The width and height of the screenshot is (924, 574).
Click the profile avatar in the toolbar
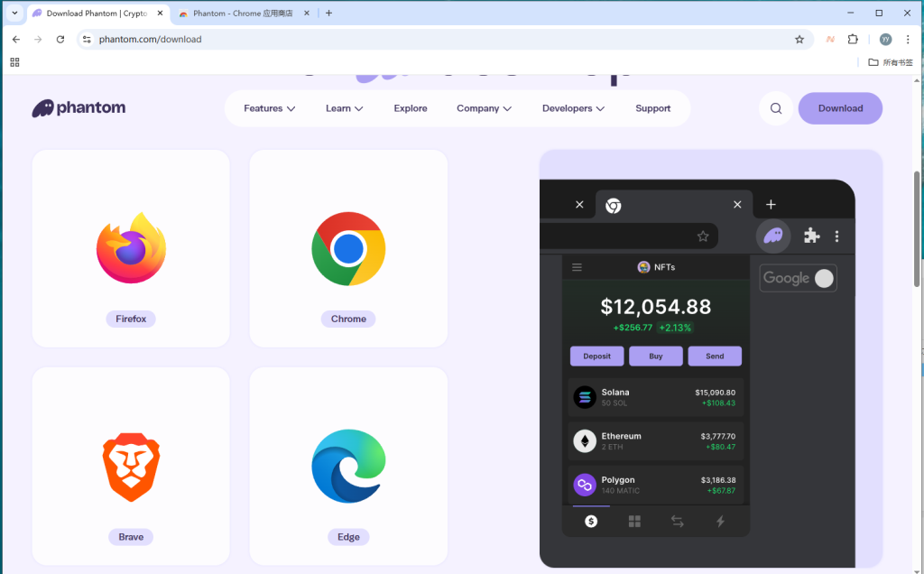pos(885,40)
